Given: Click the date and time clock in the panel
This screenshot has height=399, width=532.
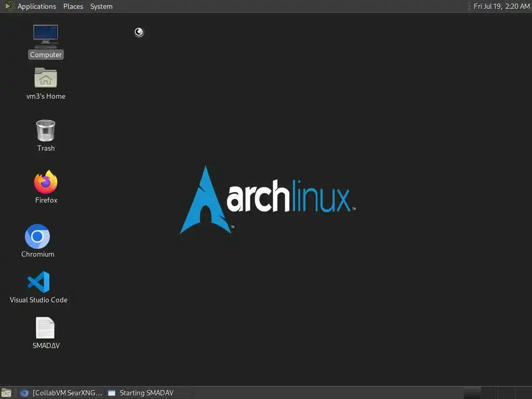Looking at the screenshot, I should pos(501,6).
